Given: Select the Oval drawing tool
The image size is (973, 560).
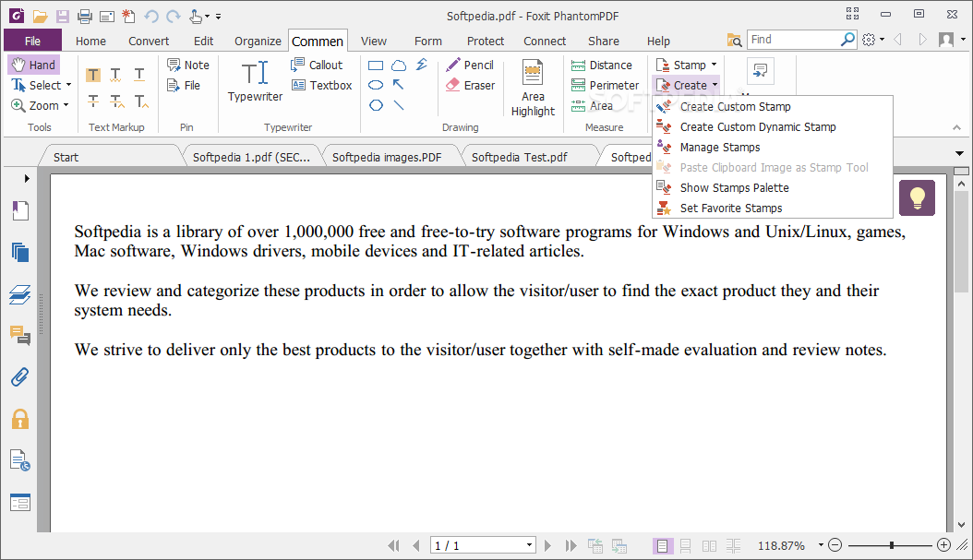Looking at the screenshot, I should pyautogui.click(x=376, y=85).
